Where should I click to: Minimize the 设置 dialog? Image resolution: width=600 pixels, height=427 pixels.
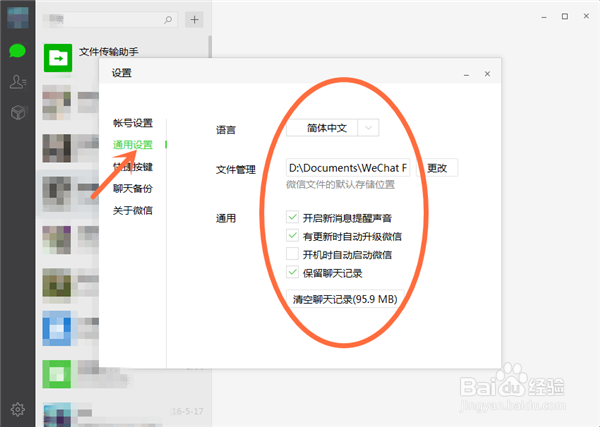coord(466,74)
